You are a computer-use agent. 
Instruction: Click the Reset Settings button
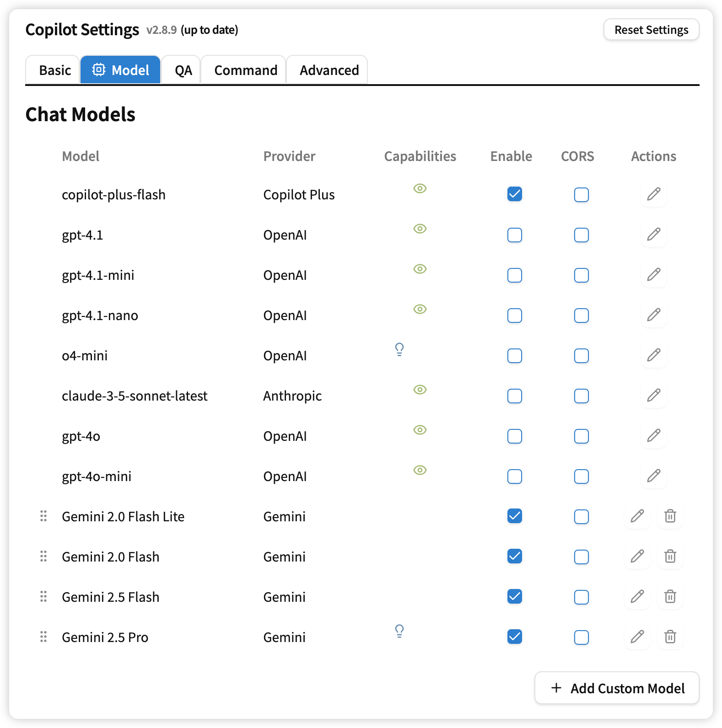coord(651,30)
